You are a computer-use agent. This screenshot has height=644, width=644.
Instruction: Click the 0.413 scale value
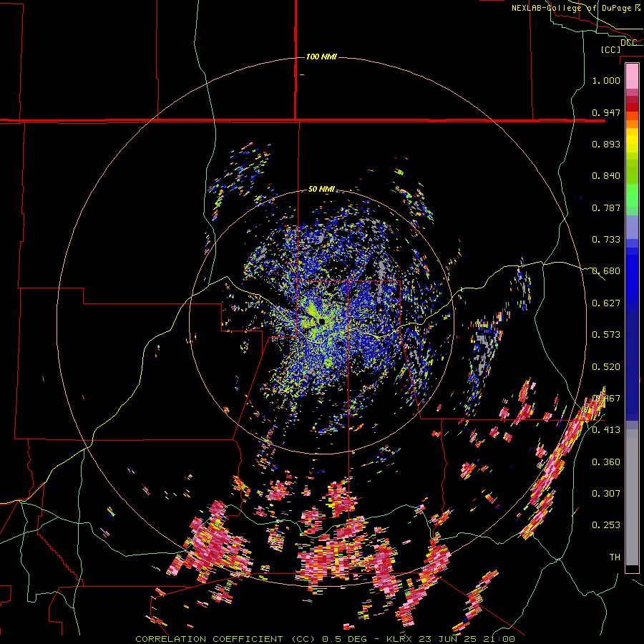[x=606, y=430]
